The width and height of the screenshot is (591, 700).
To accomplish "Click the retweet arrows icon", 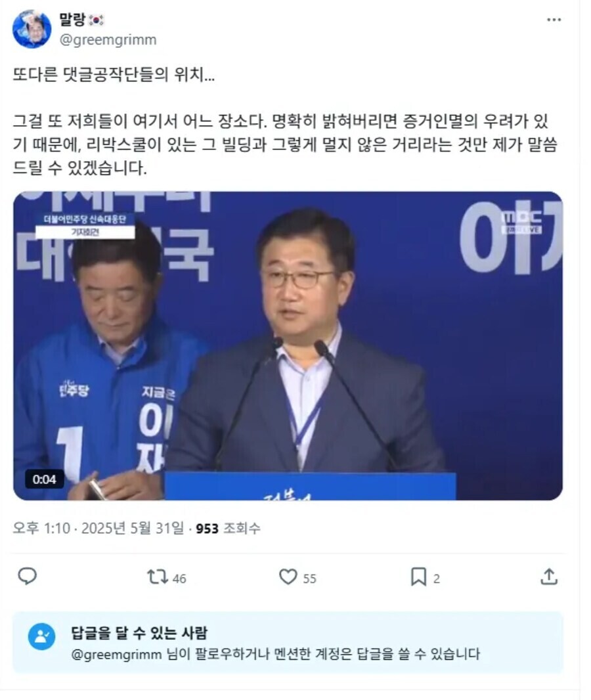I will [x=157, y=577].
